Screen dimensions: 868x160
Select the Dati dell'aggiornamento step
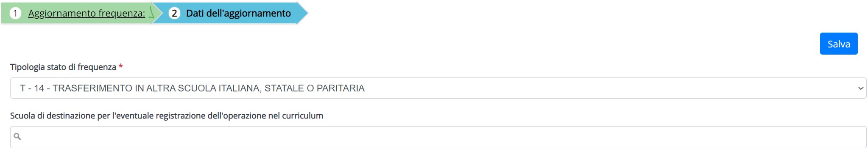pos(238,13)
